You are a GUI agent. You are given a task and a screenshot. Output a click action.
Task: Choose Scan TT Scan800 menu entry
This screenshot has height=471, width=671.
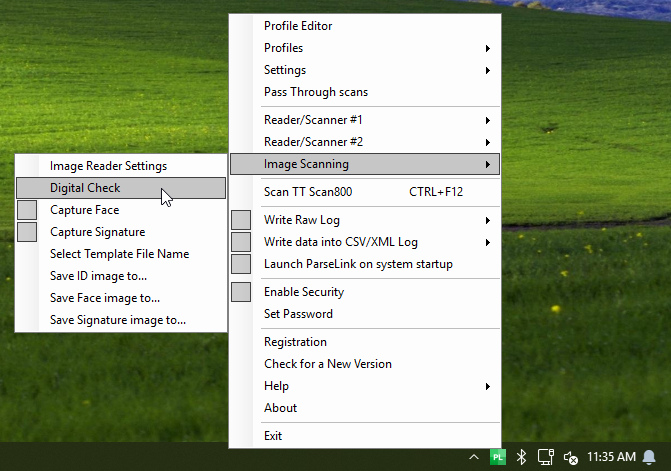point(365,192)
